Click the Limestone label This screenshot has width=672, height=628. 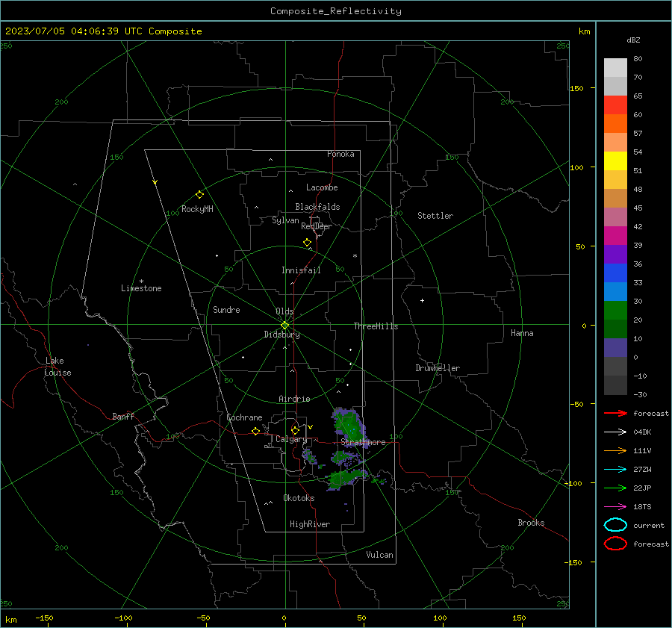point(141,288)
